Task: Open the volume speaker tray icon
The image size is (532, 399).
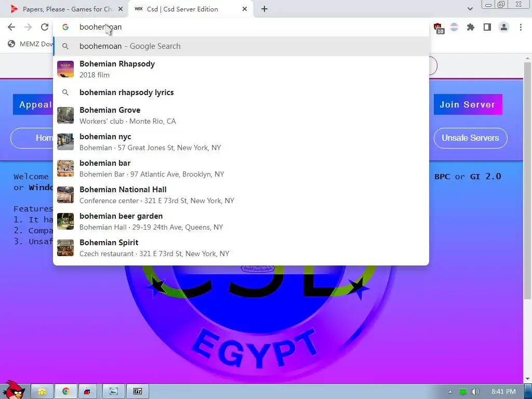Action: pyautogui.click(x=475, y=392)
